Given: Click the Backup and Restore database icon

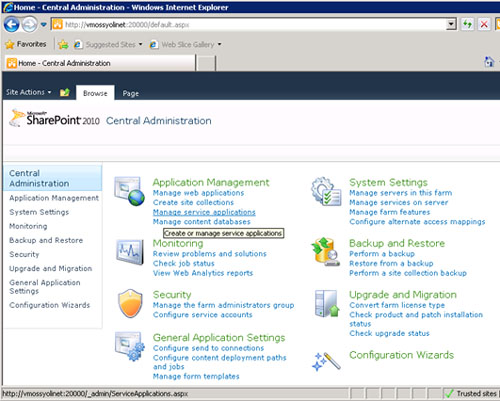Looking at the screenshot, I should coord(326,252).
